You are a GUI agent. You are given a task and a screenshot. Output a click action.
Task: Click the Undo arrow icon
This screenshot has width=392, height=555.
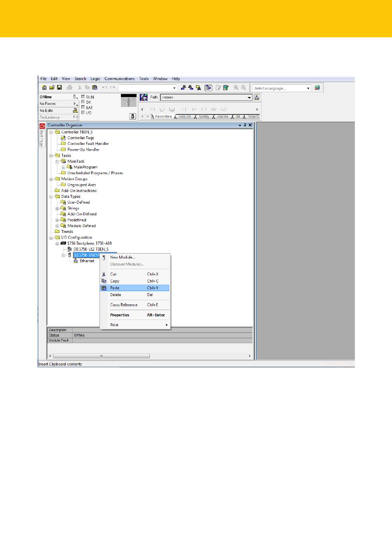click(x=104, y=88)
